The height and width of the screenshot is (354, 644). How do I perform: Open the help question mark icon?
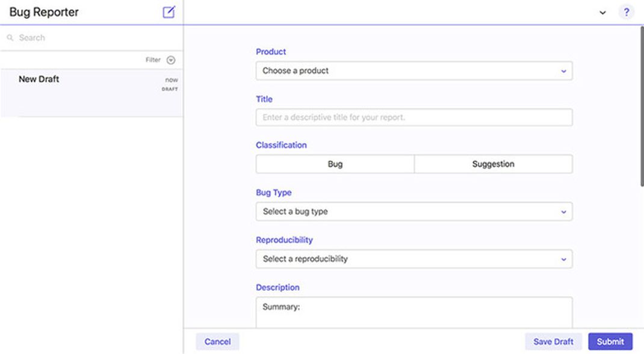627,12
